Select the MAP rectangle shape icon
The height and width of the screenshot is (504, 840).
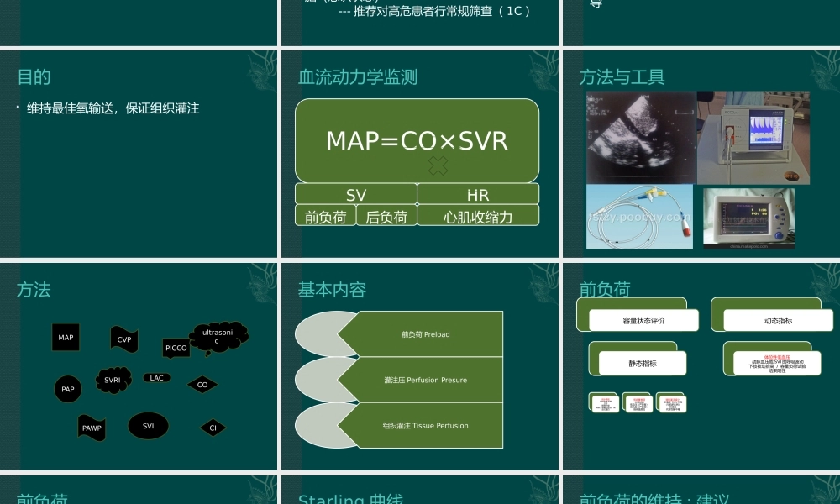click(66, 338)
